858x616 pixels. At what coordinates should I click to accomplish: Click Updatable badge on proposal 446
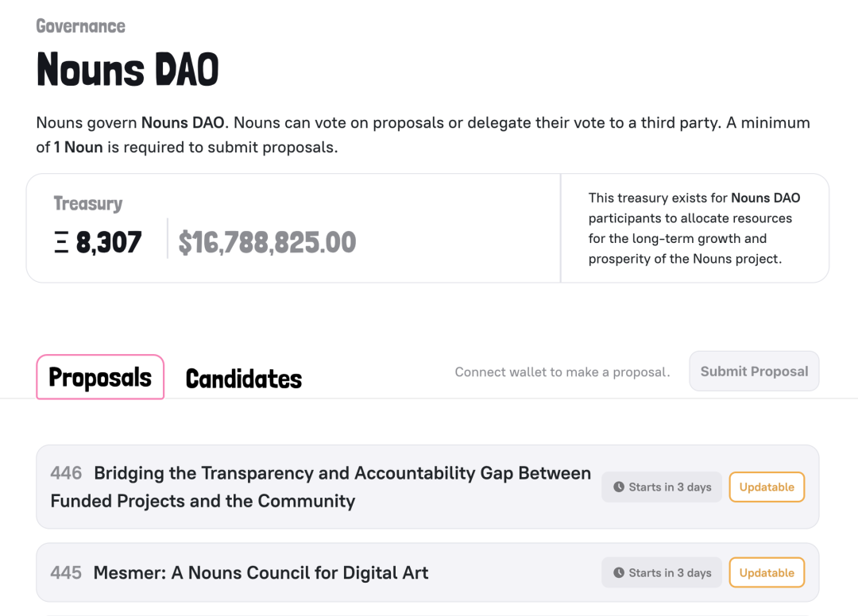(767, 487)
